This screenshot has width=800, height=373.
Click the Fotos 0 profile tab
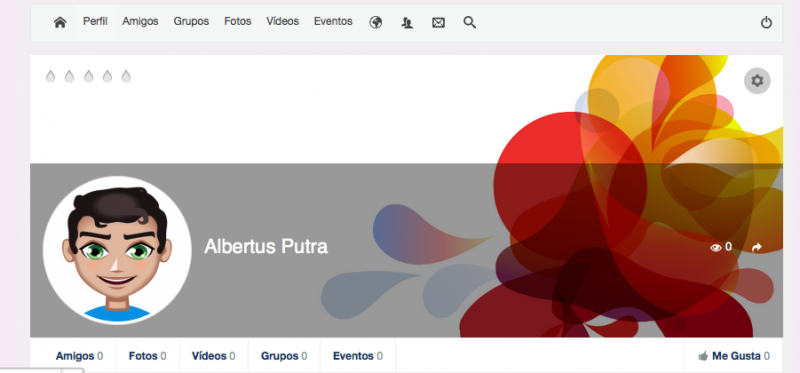click(147, 356)
